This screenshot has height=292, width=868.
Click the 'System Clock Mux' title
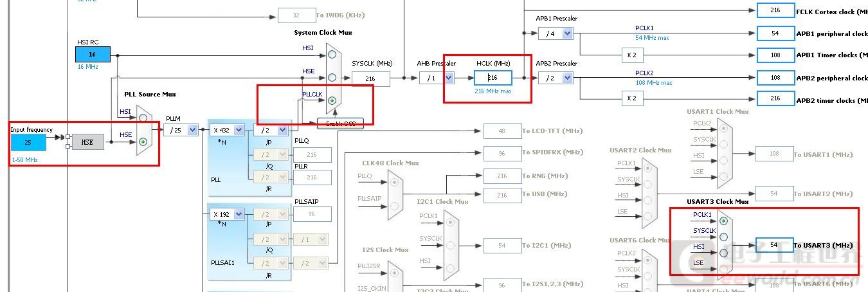(x=323, y=32)
